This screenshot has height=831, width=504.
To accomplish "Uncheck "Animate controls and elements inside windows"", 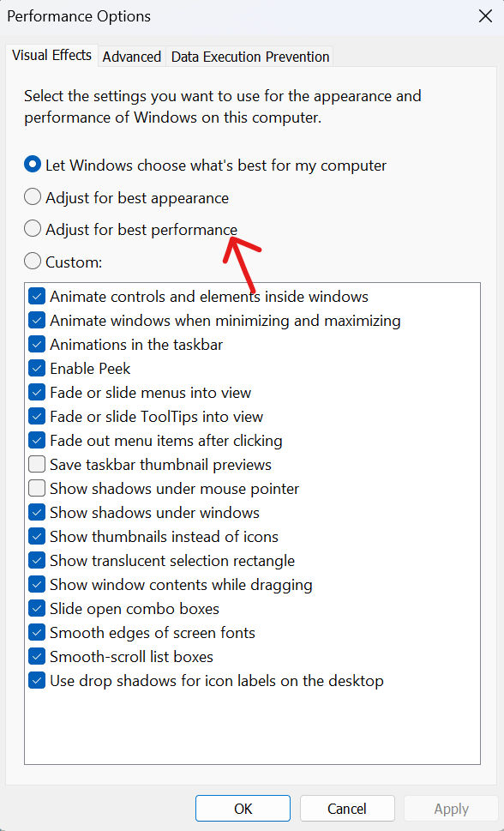I will point(37,296).
